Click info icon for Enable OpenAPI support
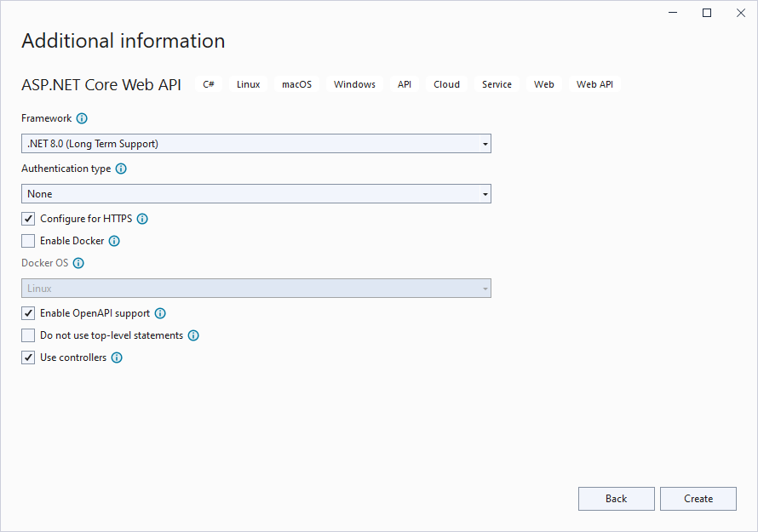The width and height of the screenshot is (758, 532). pos(160,313)
